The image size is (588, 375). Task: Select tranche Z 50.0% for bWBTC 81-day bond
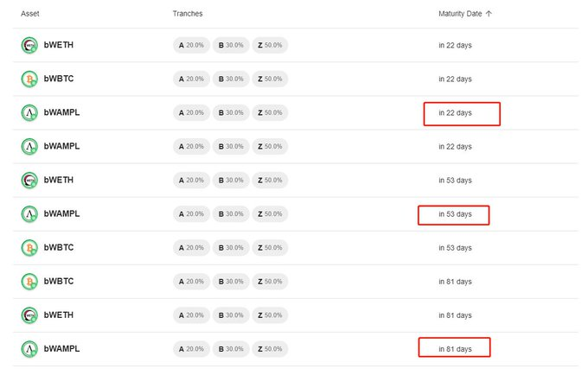[x=270, y=281]
